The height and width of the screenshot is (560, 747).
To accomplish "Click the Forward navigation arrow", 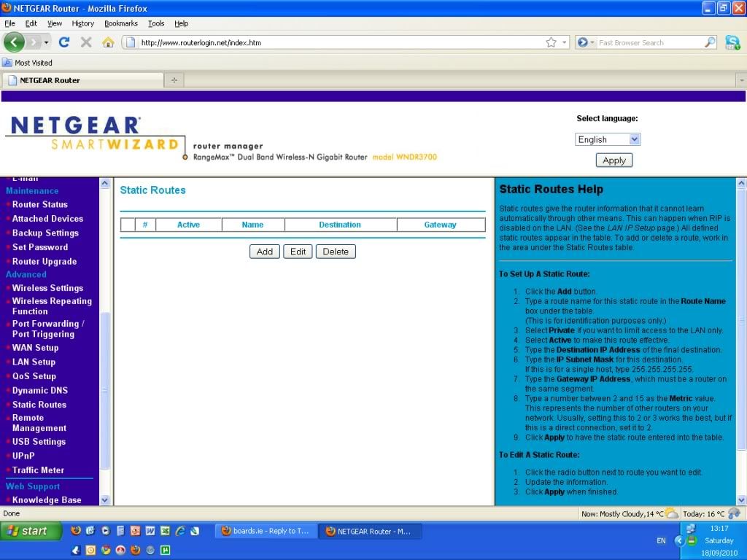I will pos(34,42).
